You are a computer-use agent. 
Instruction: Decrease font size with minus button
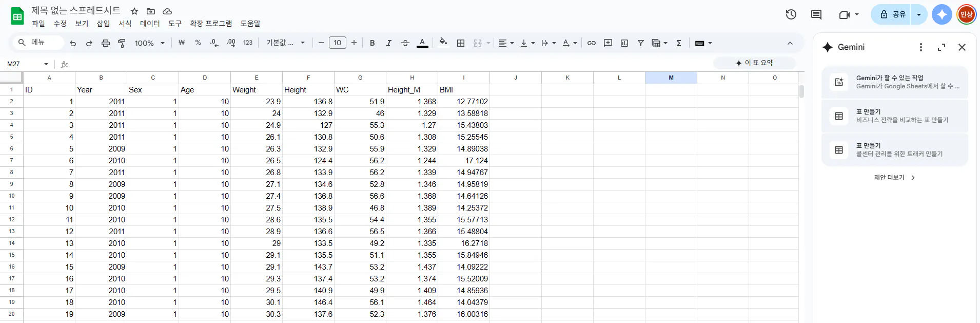pyautogui.click(x=321, y=43)
